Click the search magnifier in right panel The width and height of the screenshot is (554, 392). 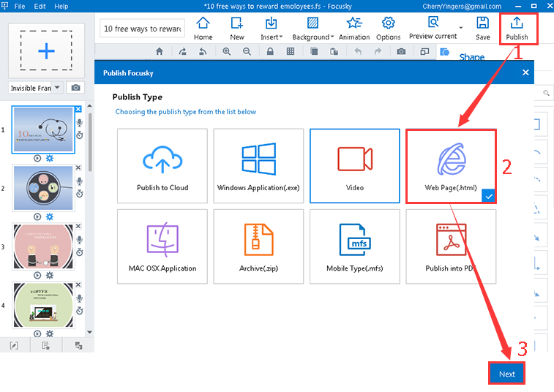point(546,93)
